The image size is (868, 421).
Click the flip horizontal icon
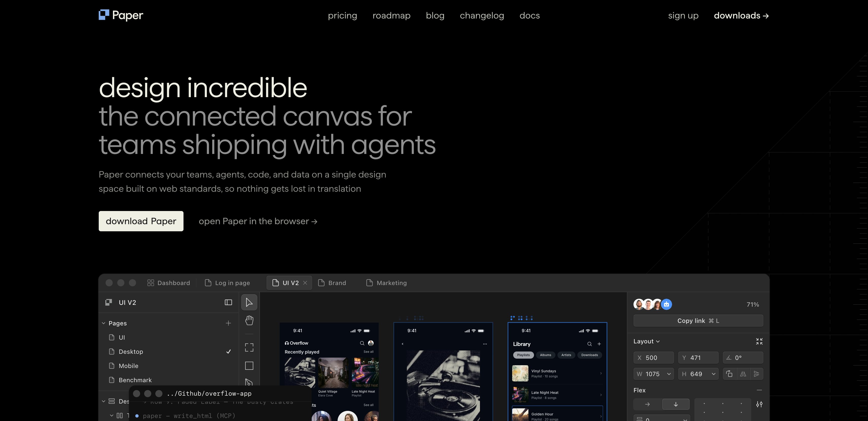(x=743, y=374)
